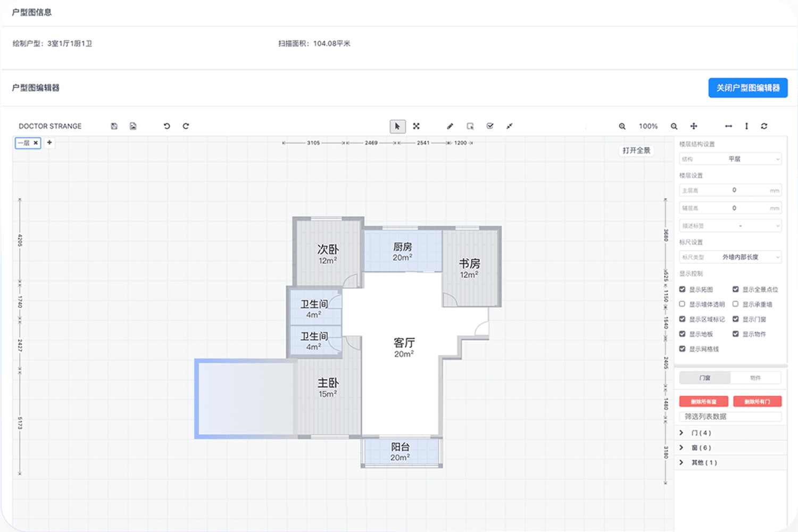This screenshot has height=532, width=798.
Task: Expand the 窗 (6) list
Action: (681, 448)
